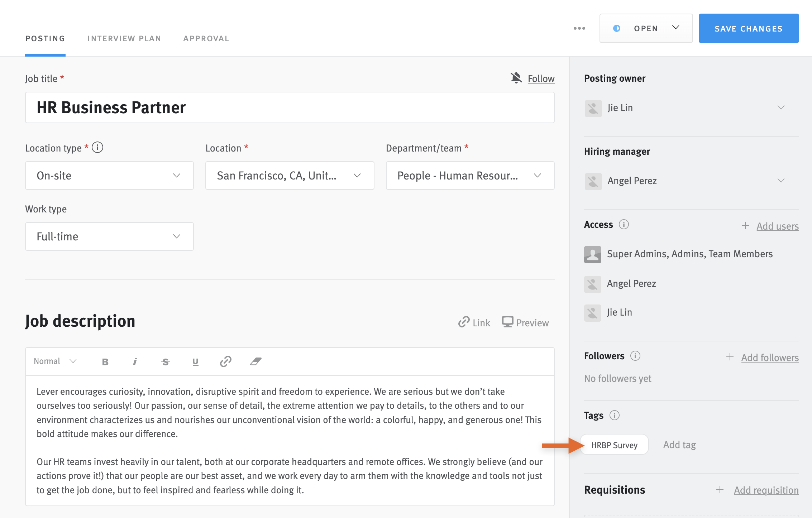
Task: Click plus icon beside Add users
Action: [745, 225]
